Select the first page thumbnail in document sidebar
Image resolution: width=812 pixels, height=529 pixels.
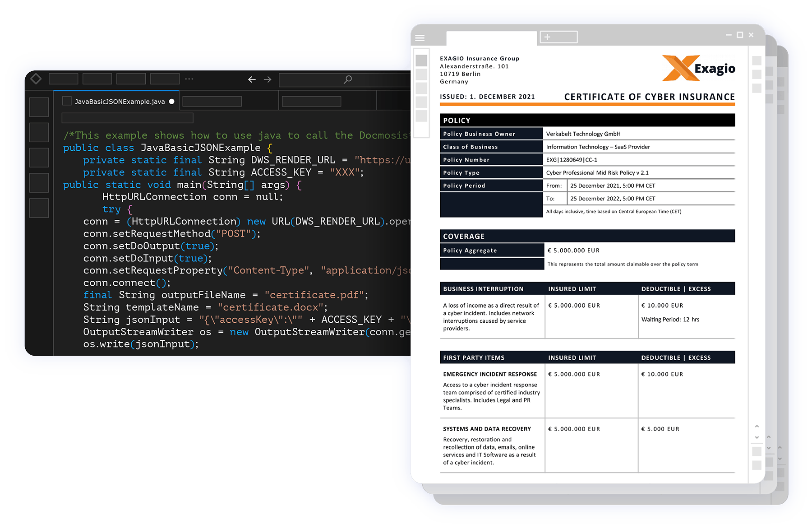[421, 60]
